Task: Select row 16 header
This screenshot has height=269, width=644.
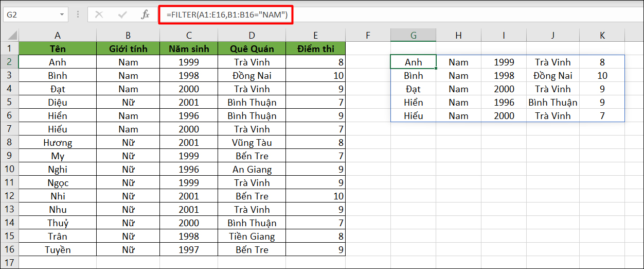Action: (10, 249)
